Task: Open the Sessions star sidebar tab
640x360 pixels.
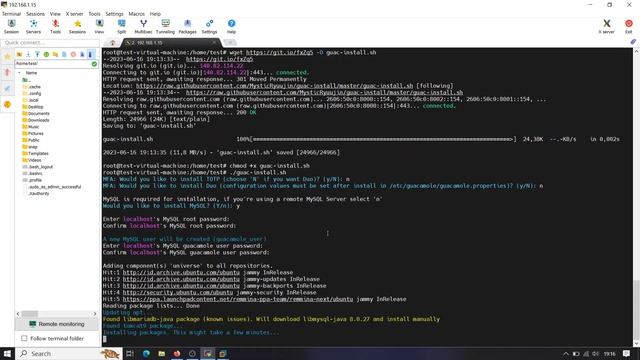Action: click(7, 57)
